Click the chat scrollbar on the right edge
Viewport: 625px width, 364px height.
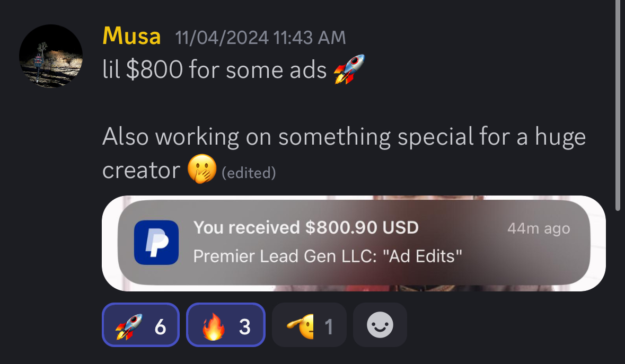[618, 105]
